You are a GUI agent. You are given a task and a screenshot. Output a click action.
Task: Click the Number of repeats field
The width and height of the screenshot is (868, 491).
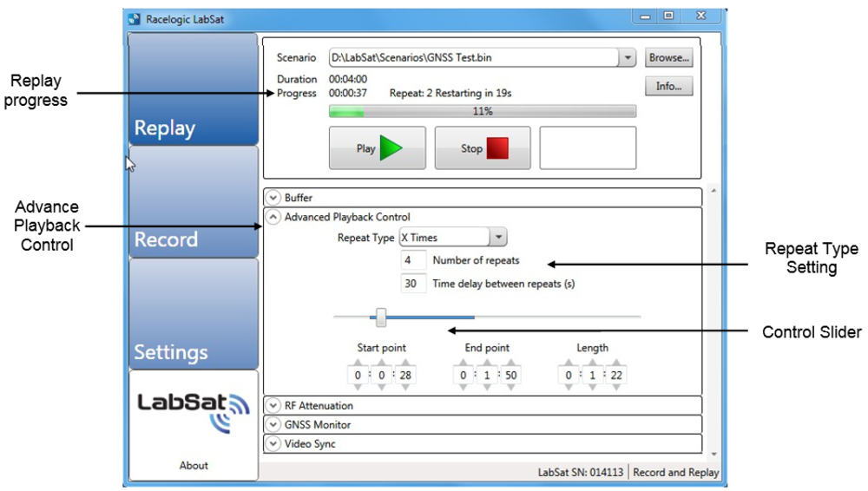[x=413, y=261]
